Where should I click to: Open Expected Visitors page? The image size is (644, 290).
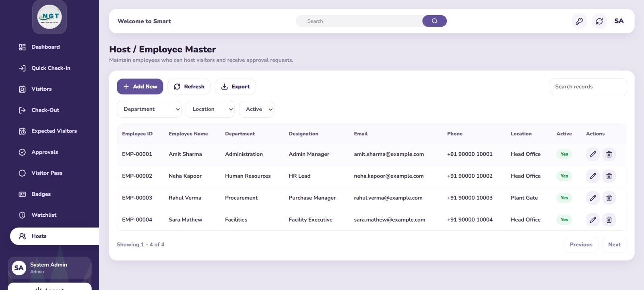coord(54,131)
